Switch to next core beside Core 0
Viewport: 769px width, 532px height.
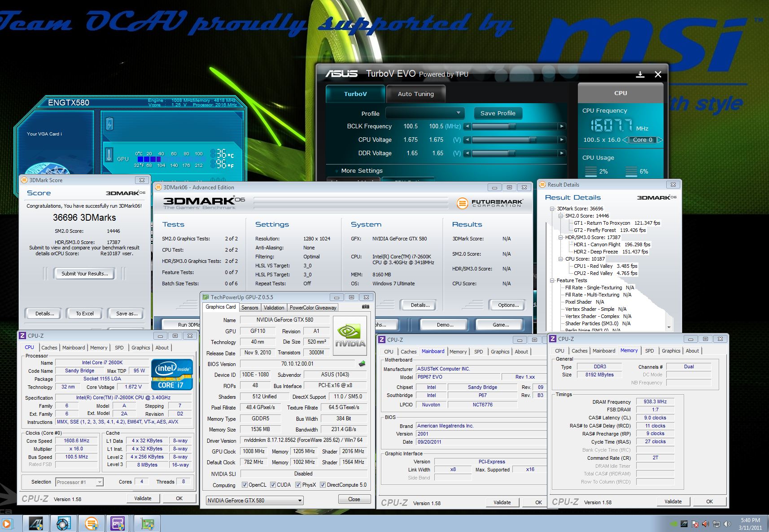[660, 140]
